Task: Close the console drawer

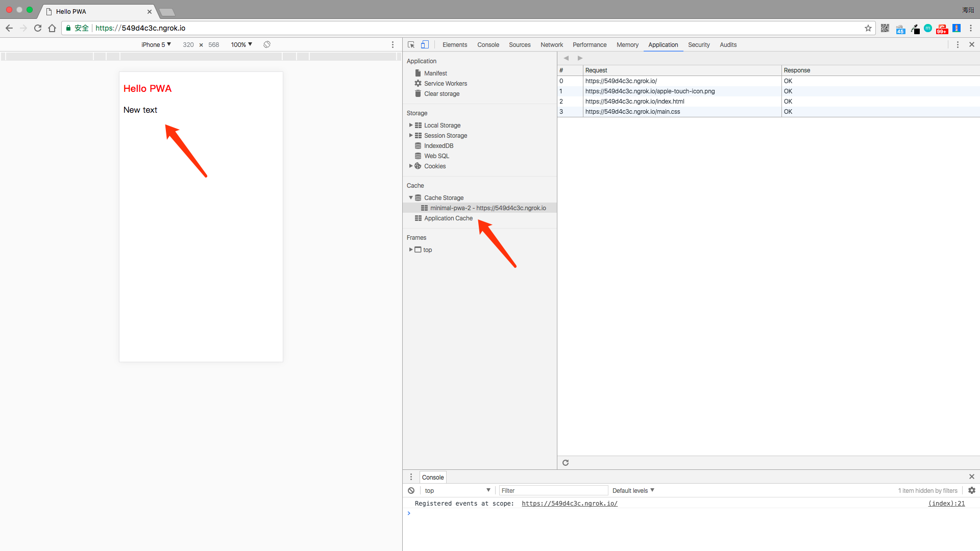Action: [972, 477]
